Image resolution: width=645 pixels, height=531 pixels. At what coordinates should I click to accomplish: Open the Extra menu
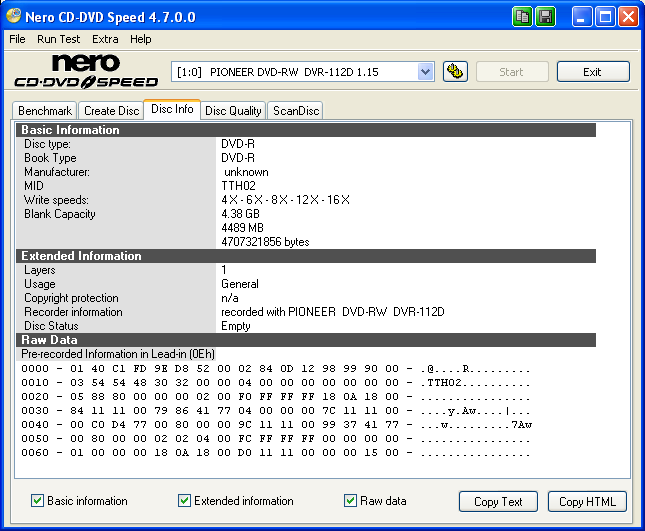105,39
